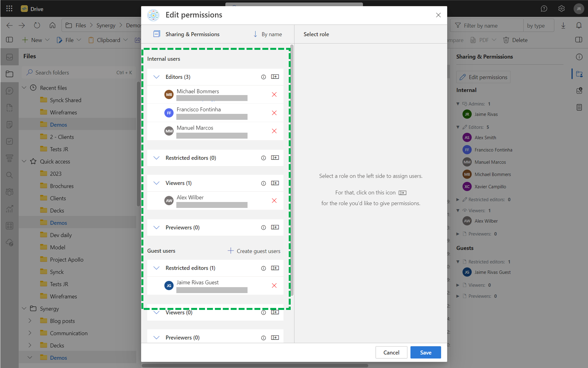
Task: Remove Manuel Marcos from Editors
Action: pyautogui.click(x=274, y=131)
